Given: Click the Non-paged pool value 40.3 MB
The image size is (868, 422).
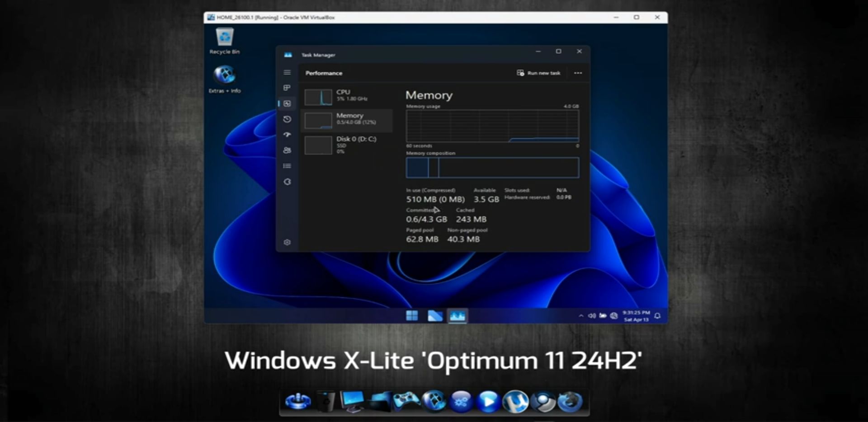Looking at the screenshot, I should 463,239.
